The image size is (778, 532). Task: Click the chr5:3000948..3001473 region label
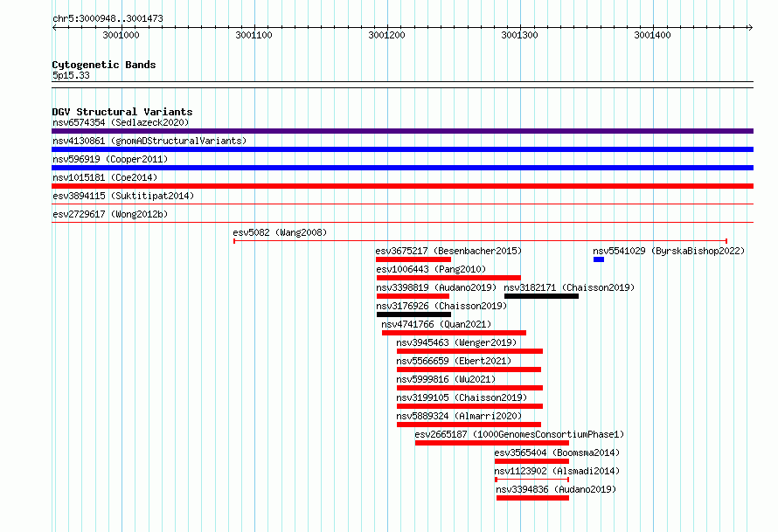108,18
